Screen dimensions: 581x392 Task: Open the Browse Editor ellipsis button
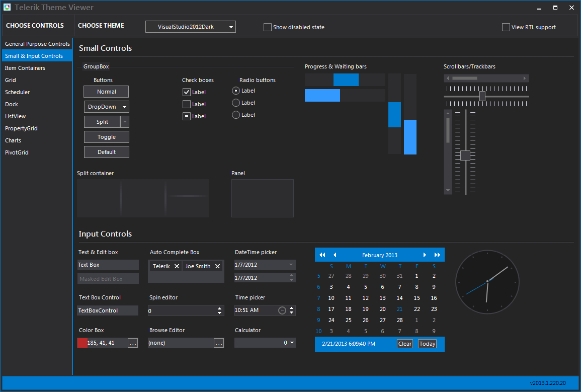pos(218,343)
